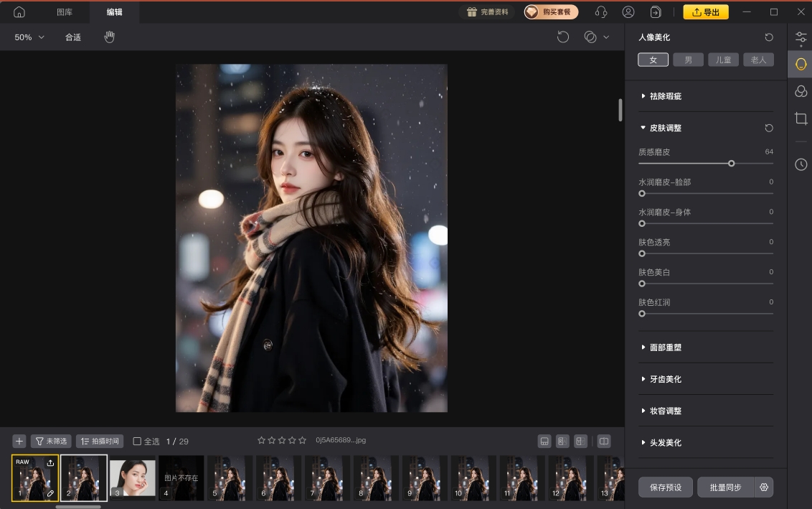Viewport: 812px width, 509px height.
Task: Toggle the before/after compare circle icon
Action: 590,37
